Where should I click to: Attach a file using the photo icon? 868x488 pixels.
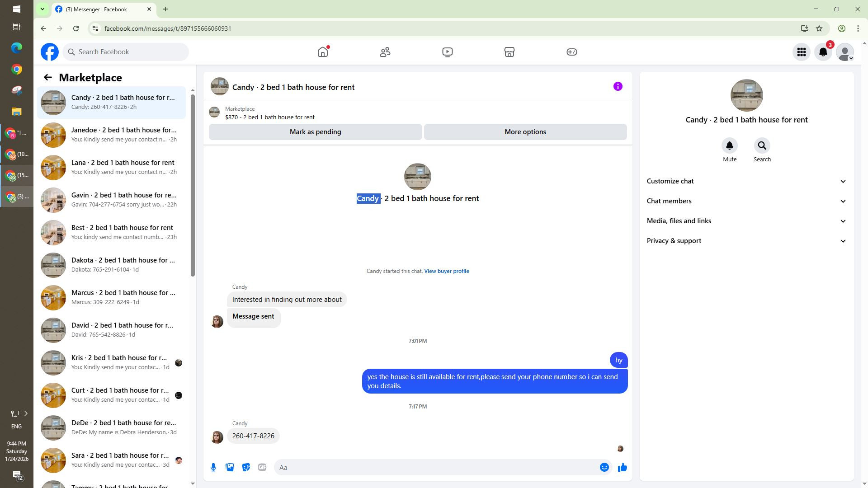(x=230, y=468)
